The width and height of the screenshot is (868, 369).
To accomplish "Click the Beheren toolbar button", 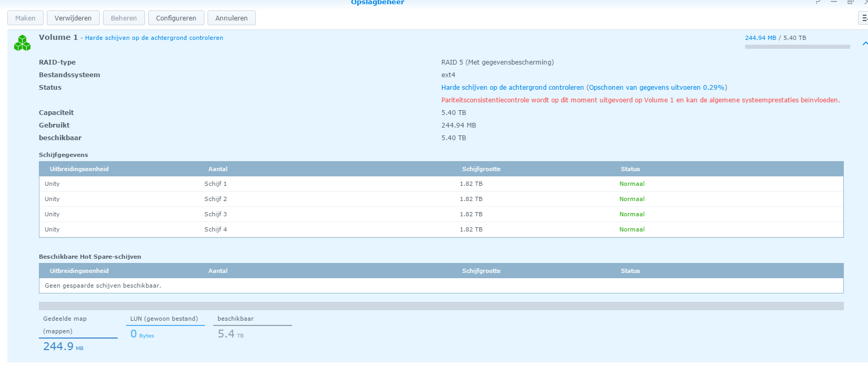I will click(x=123, y=18).
